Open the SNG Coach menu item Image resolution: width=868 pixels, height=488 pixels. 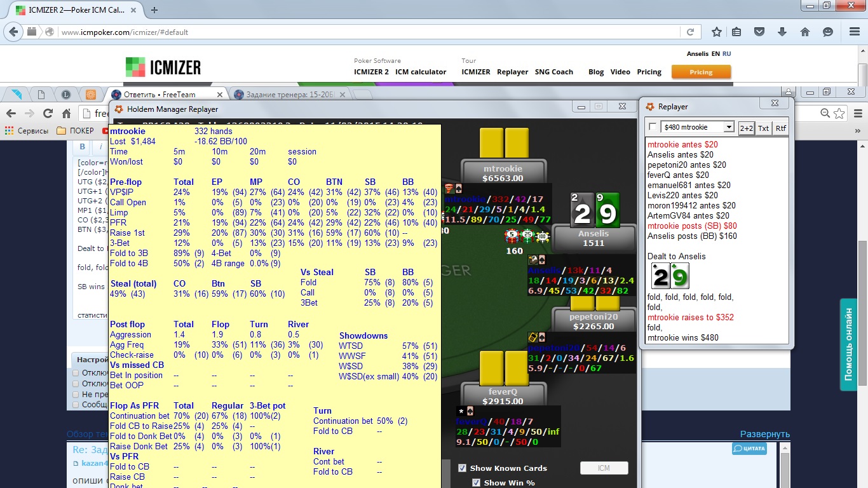pos(553,72)
